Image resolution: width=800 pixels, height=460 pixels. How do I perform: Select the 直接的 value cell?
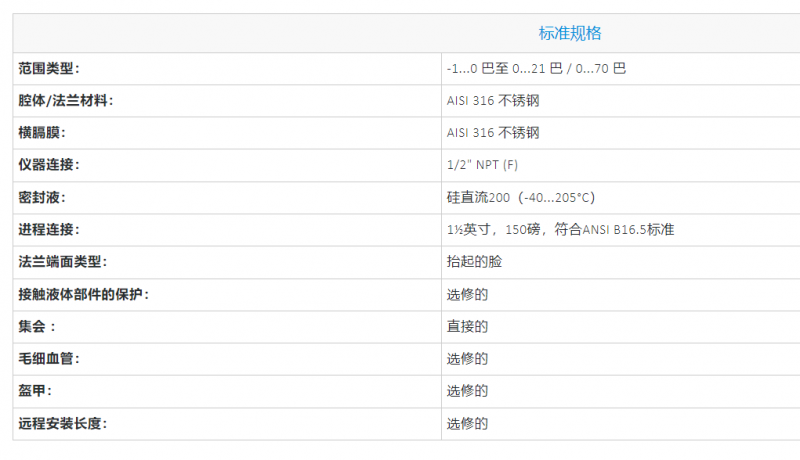tap(467, 326)
